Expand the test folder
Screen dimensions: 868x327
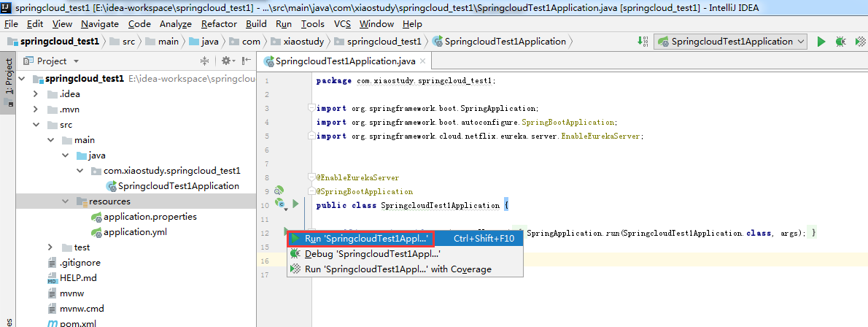[50, 247]
